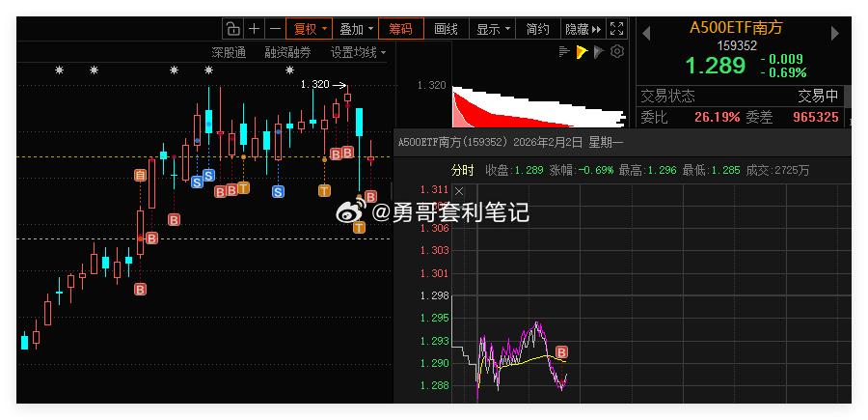Click 最高:1.296 in popup
Screen dimensions: 868x420
pyautogui.click(x=648, y=170)
